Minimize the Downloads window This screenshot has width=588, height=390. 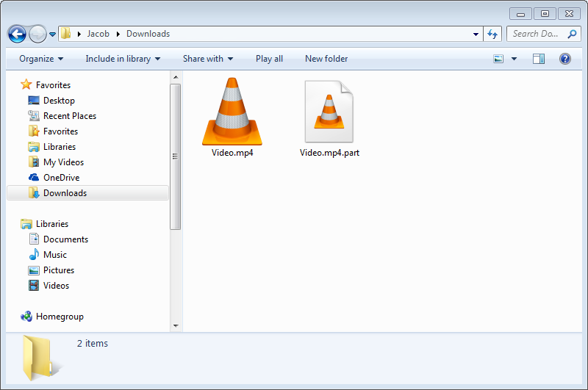(520, 14)
